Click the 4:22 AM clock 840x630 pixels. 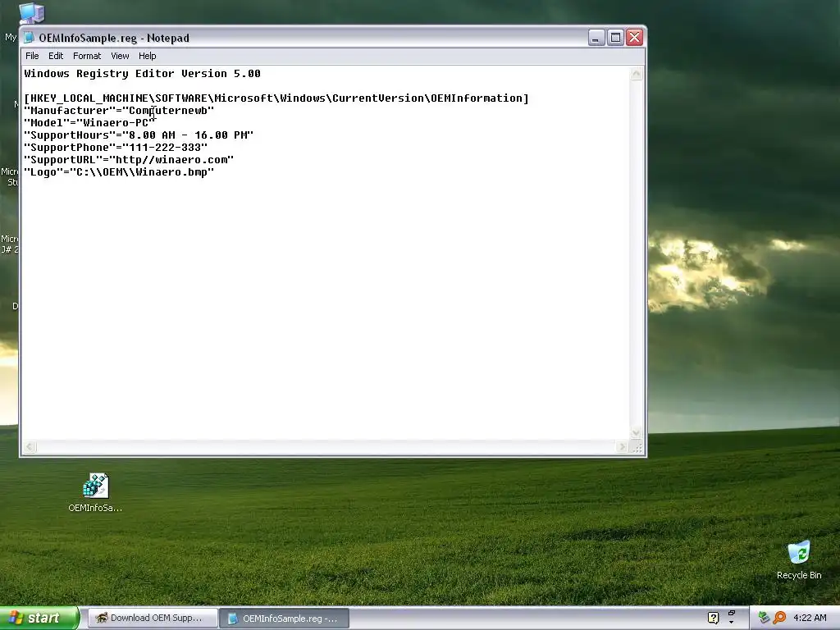(x=810, y=618)
